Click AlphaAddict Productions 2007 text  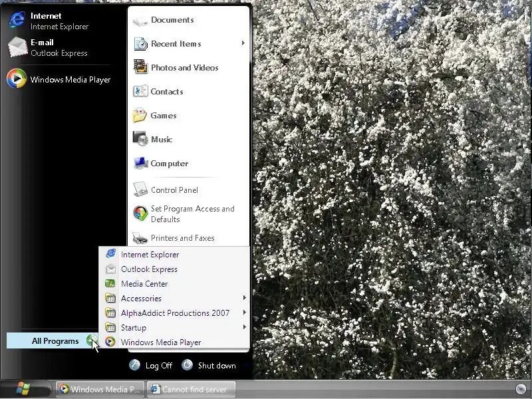[175, 313]
